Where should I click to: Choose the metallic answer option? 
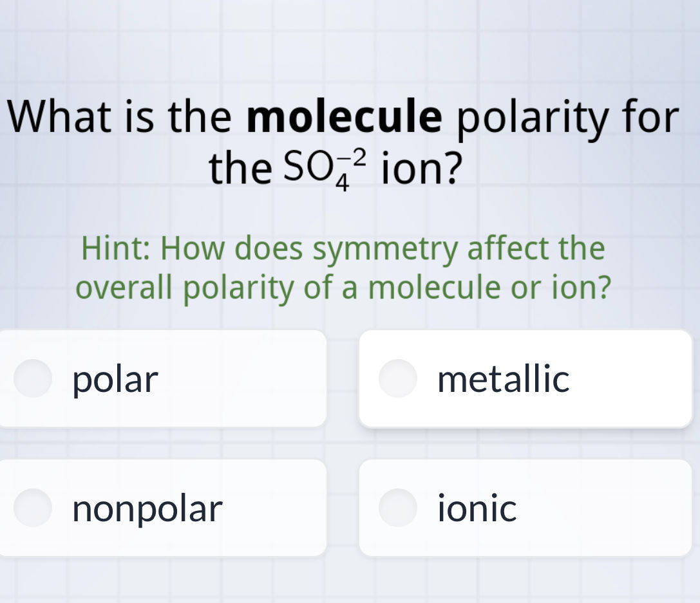(x=525, y=379)
